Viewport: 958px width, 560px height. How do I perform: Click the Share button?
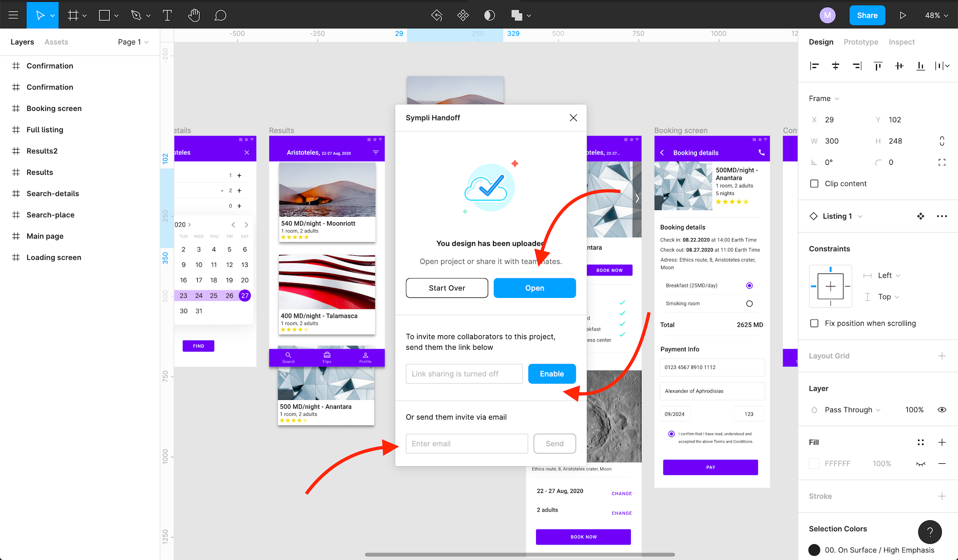pos(867,15)
